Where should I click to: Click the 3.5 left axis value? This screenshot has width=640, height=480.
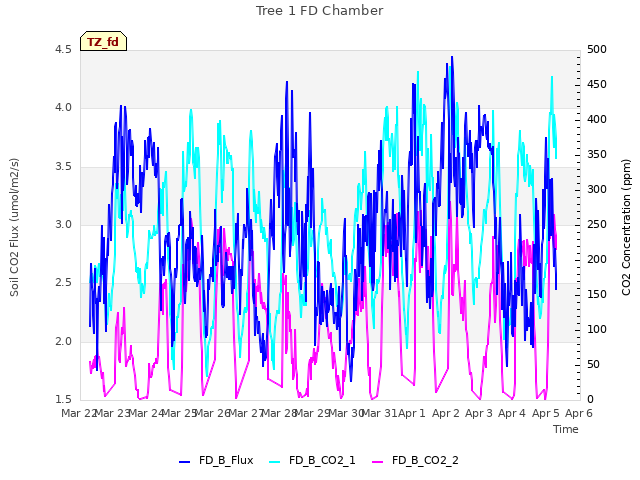(63, 167)
